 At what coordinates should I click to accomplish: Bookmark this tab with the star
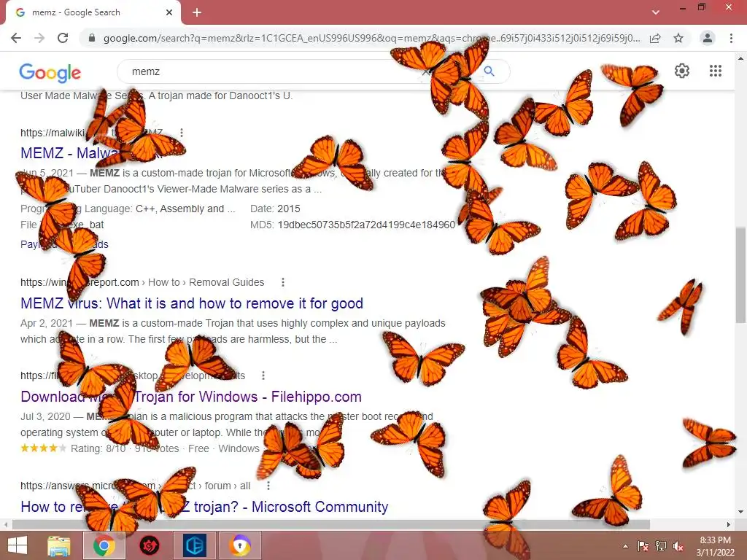678,38
